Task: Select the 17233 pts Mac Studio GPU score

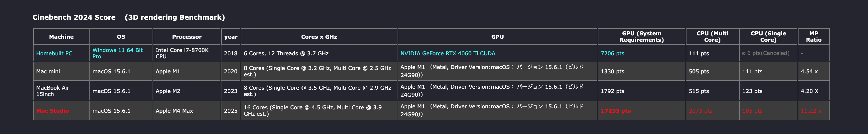Action: pyautogui.click(x=616, y=111)
